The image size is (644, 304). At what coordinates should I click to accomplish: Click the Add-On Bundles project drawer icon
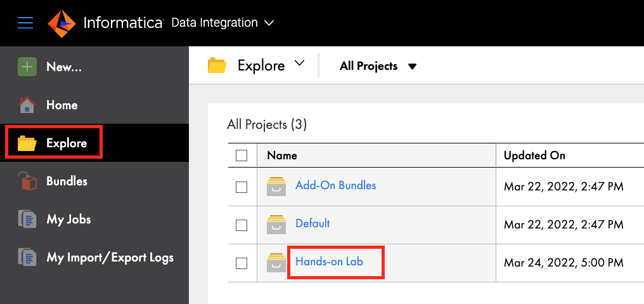point(276,186)
